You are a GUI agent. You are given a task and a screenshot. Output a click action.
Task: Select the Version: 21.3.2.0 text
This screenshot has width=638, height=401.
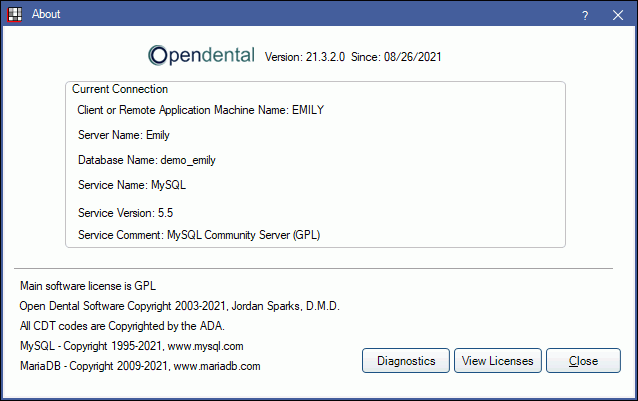click(x=305, y=57)
